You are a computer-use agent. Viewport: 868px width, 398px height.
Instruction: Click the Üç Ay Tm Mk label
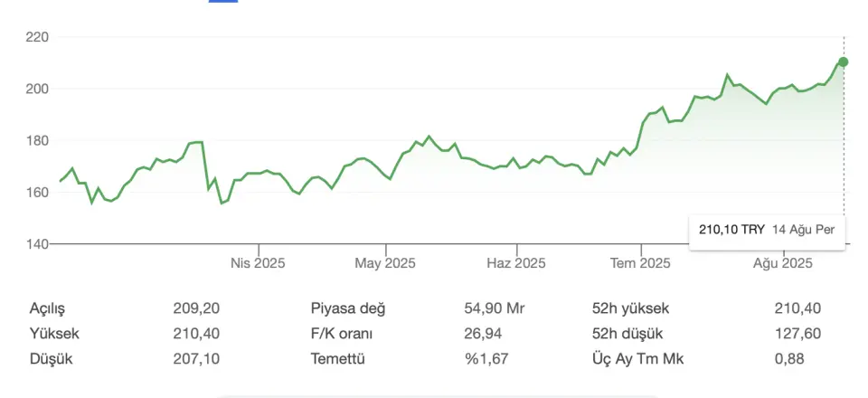point(637,359)
